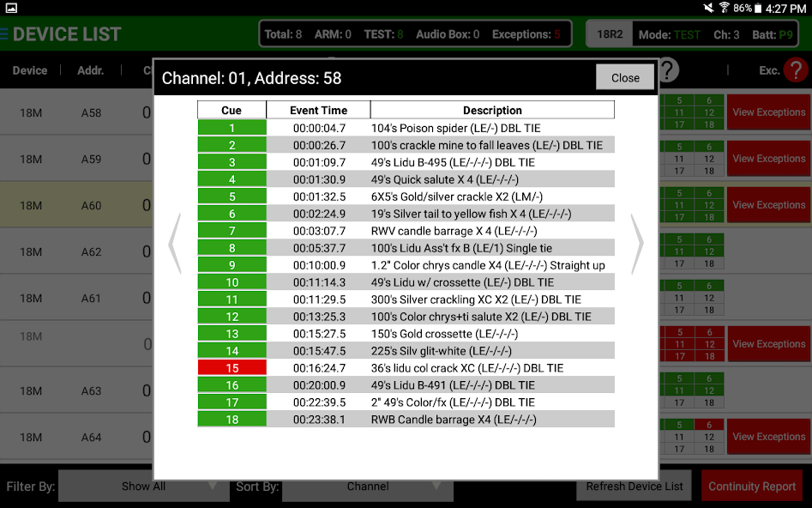Select device row A60 in list
The width and height of the screenshot is (812, 508).
(x=77, y=205)
